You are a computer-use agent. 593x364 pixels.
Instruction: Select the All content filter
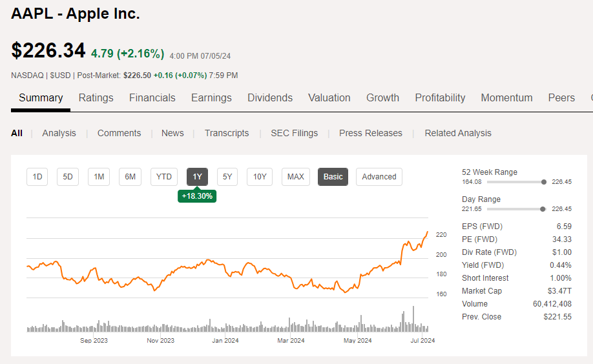coord(17,133)
